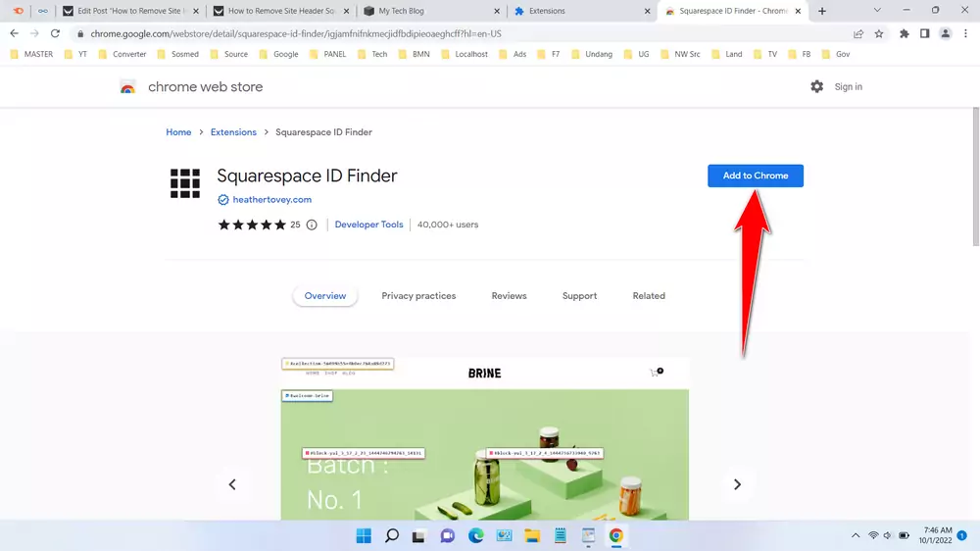Switch to the Privacy practices tab
This screenshot has height=551, width=980.
click(418, 296)
